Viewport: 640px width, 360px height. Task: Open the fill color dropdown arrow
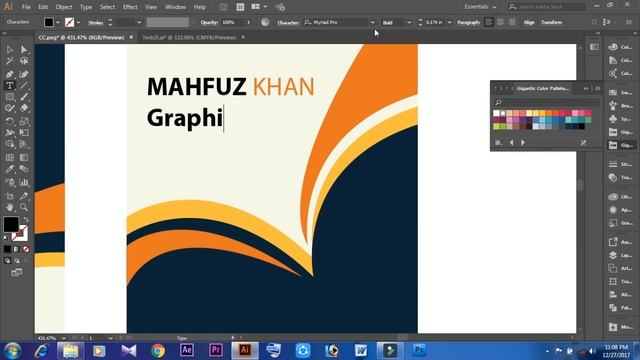[x=58, y=22]
